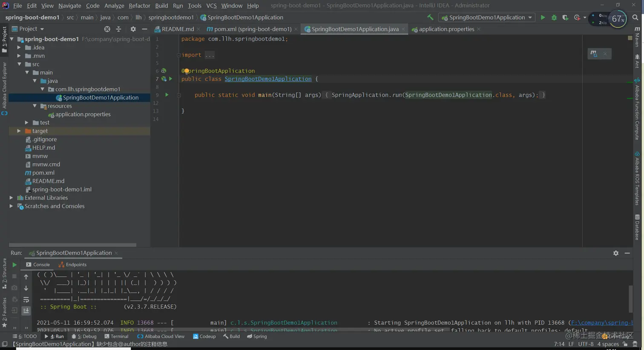Expand External Libraries node

11,198
